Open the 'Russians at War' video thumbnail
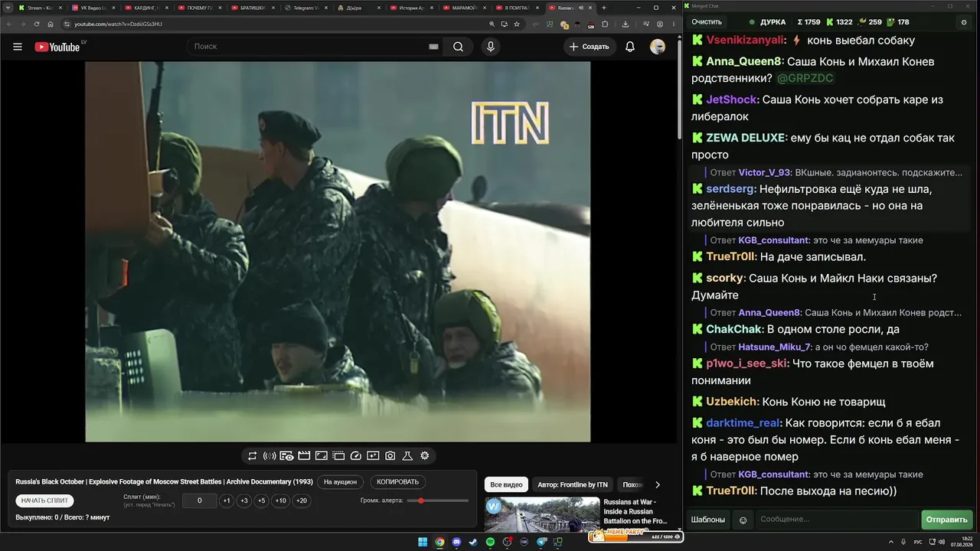980x551 pixels. click(x=542, y=514)
